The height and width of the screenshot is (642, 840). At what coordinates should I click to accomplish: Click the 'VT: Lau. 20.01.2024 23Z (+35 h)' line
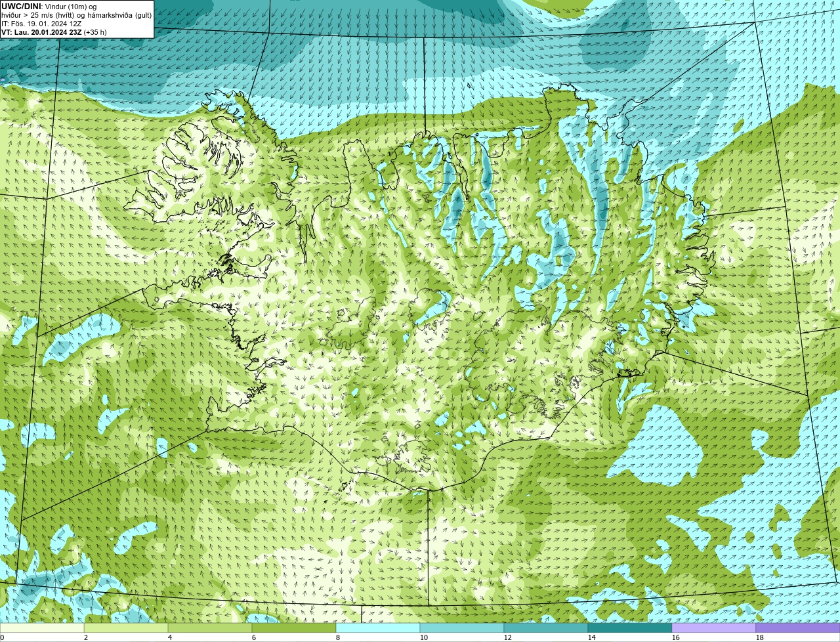click(x=54, y=32)
